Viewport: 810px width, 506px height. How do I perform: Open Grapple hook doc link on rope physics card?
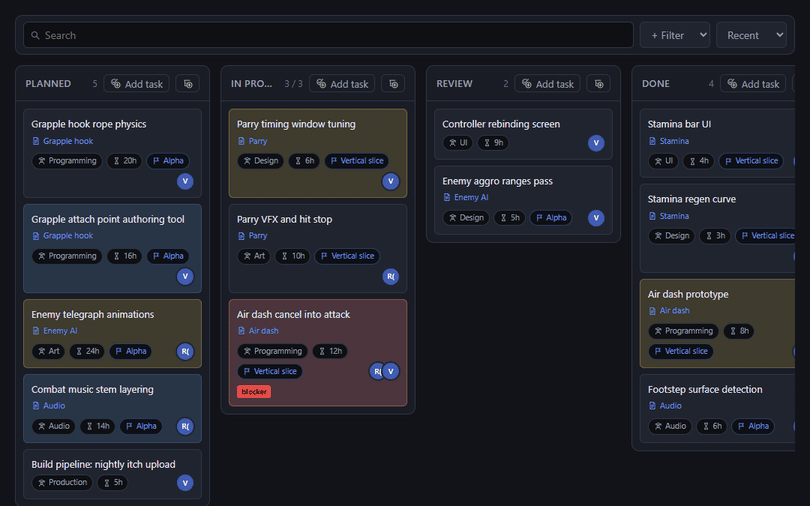(x=63, y=141)
